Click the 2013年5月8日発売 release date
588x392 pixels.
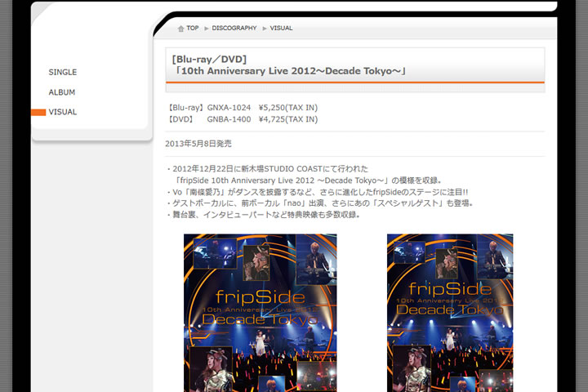tap(198, 144)
